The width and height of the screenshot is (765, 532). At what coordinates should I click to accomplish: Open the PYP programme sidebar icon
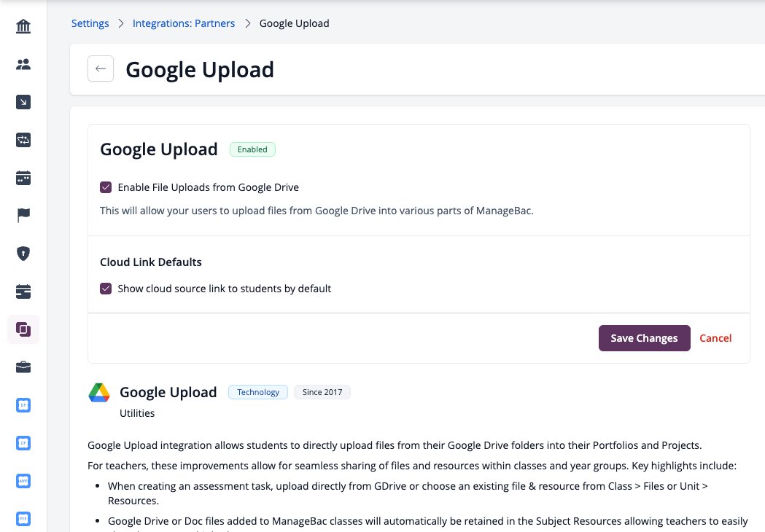tap(23, 519)
